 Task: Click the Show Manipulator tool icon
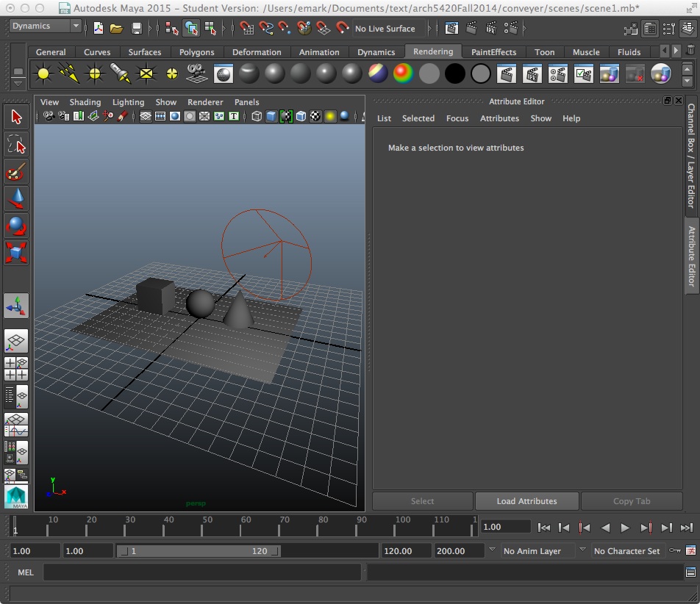16,306
